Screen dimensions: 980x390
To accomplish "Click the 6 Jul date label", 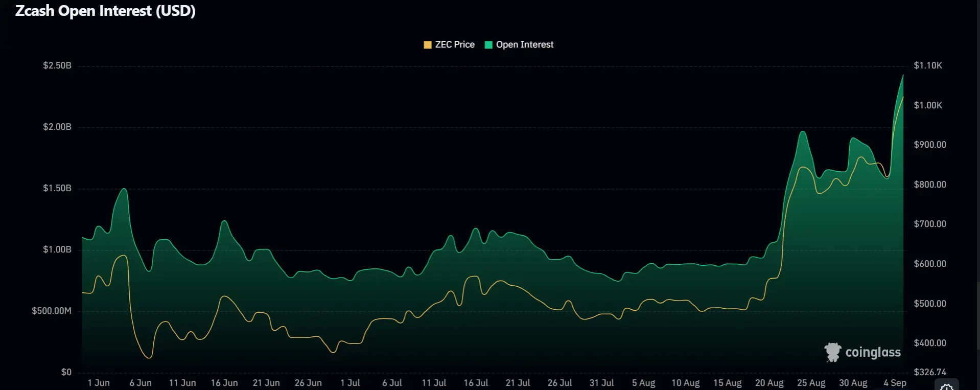I will (392, 383).
